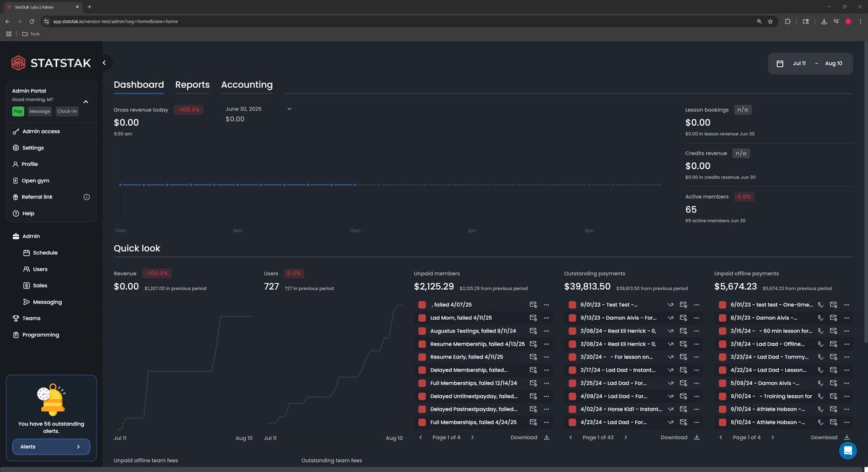Open Chrome extensions puzzle icon
This screenshot has width=868, height=472.
pos(788,21)
